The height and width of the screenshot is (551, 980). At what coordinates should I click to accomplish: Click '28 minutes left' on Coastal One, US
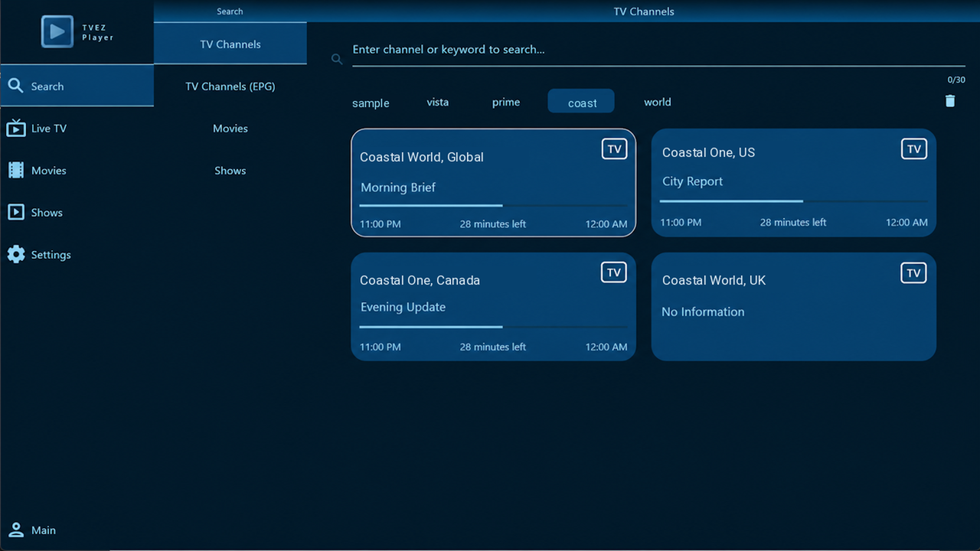click(793, 223)
